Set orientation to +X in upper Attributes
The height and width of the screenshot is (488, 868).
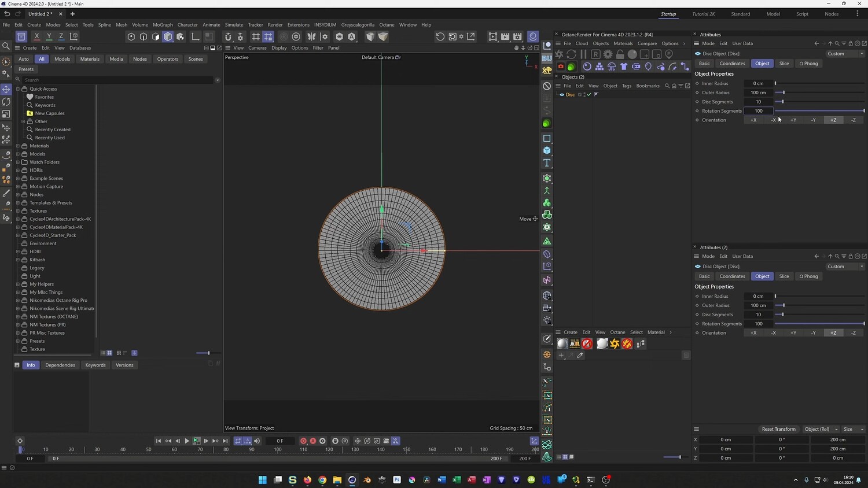click(753, 120)
